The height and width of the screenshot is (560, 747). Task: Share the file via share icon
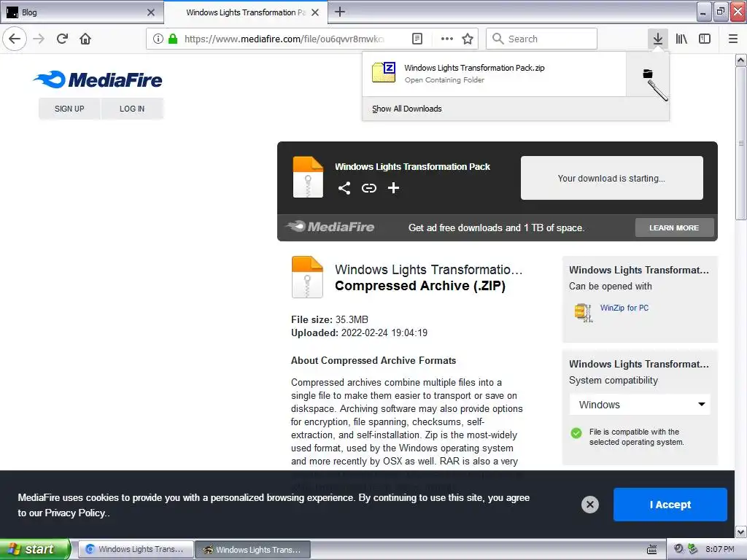(344, 188)
